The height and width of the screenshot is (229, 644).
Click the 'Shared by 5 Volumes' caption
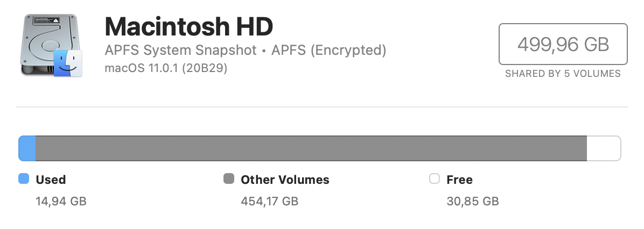[x=563, y=74]
